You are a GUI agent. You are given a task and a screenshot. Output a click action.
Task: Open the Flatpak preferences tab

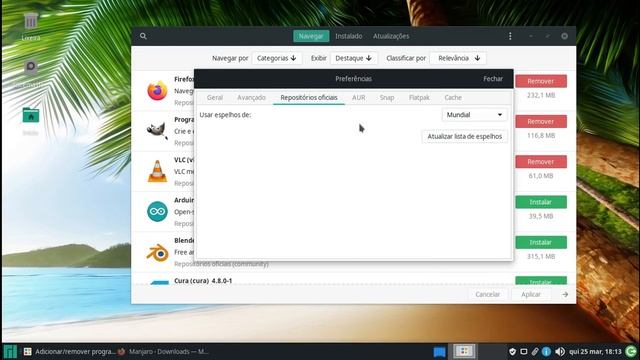point(419,98)
